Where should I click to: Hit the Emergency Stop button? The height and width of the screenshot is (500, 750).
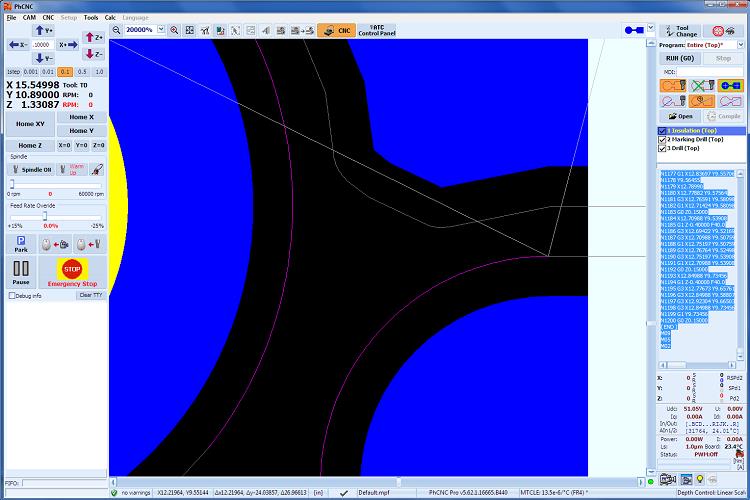(72, 272)
